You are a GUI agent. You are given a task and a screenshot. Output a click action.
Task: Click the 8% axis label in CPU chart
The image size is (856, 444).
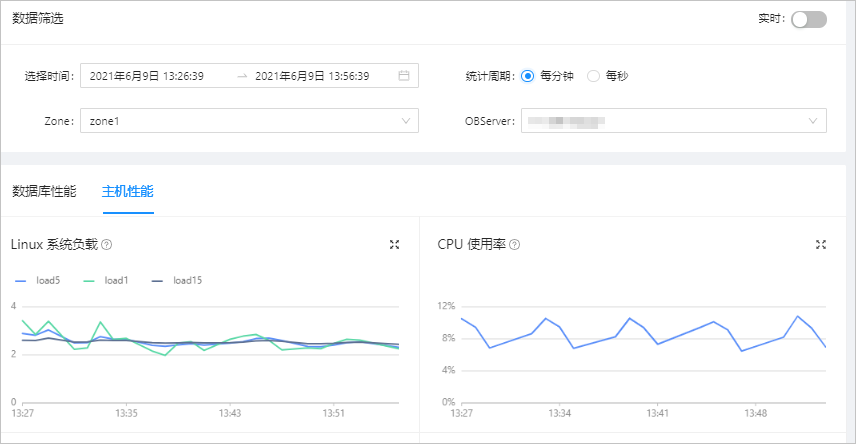point(448,338)
